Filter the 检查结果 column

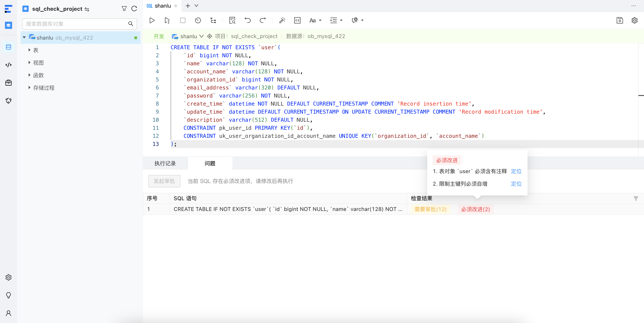click(x=636, y=198)
